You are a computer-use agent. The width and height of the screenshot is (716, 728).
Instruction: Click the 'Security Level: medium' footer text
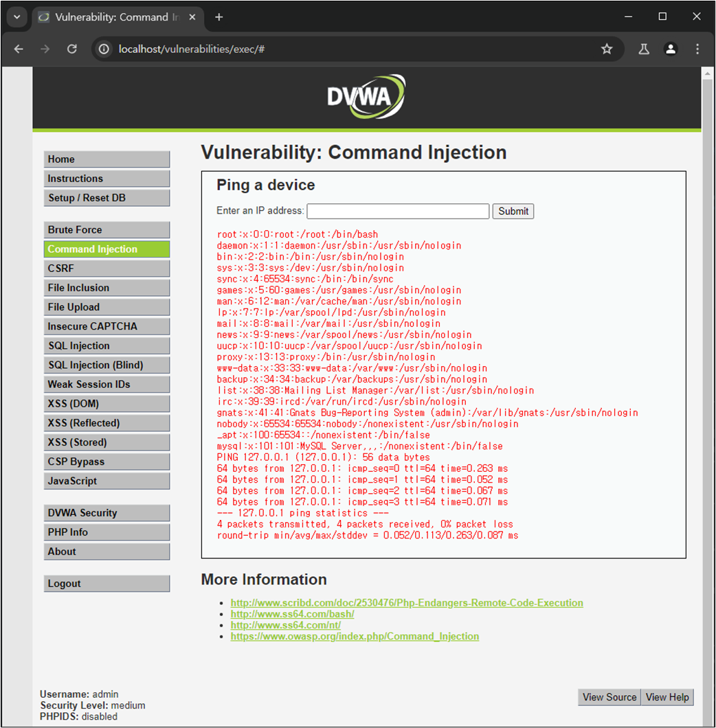point(93,705)
